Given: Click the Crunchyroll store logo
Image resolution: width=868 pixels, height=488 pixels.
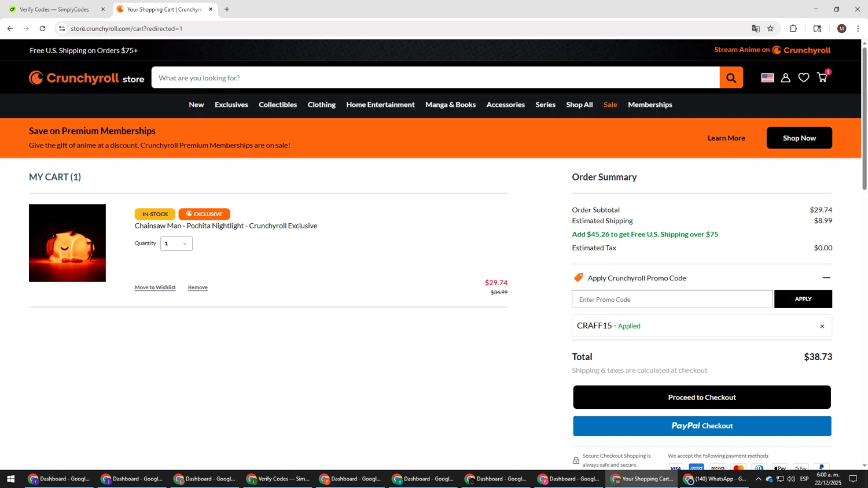Looking at the screenshot, I should coord(87,78).
